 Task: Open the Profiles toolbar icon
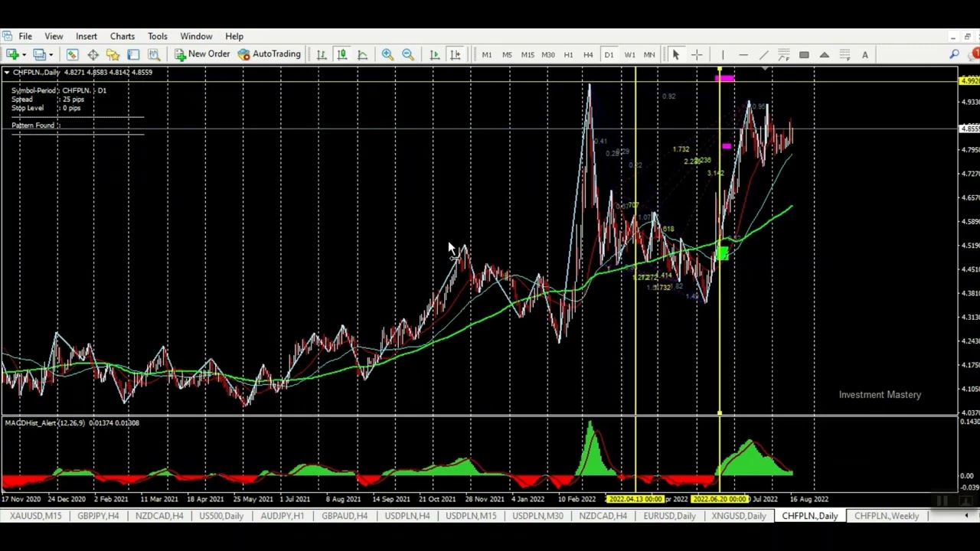click(39, 54)
